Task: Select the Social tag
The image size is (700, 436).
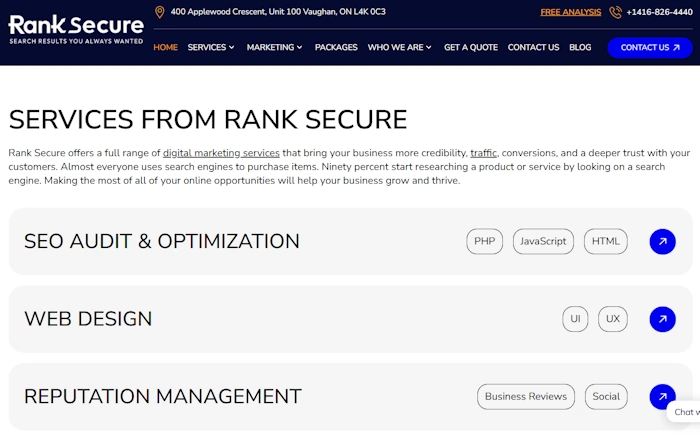Action: click(x=606, y=397)
